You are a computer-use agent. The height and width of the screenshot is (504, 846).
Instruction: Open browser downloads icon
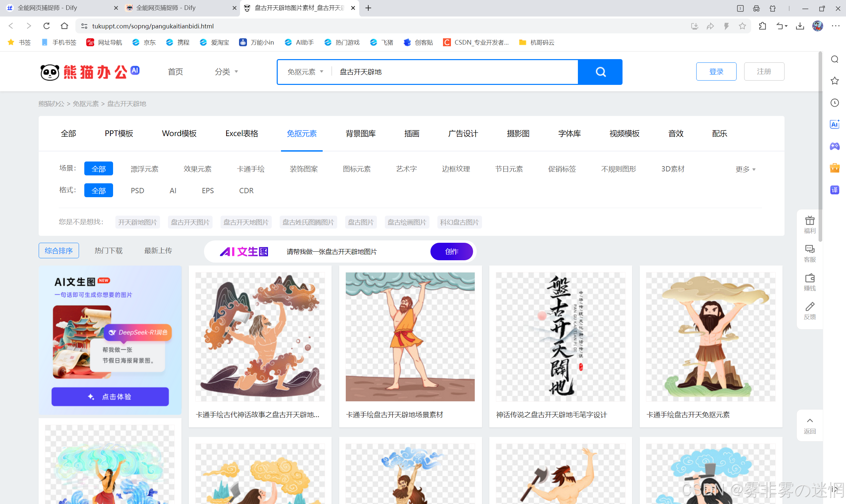coord(800,26)
